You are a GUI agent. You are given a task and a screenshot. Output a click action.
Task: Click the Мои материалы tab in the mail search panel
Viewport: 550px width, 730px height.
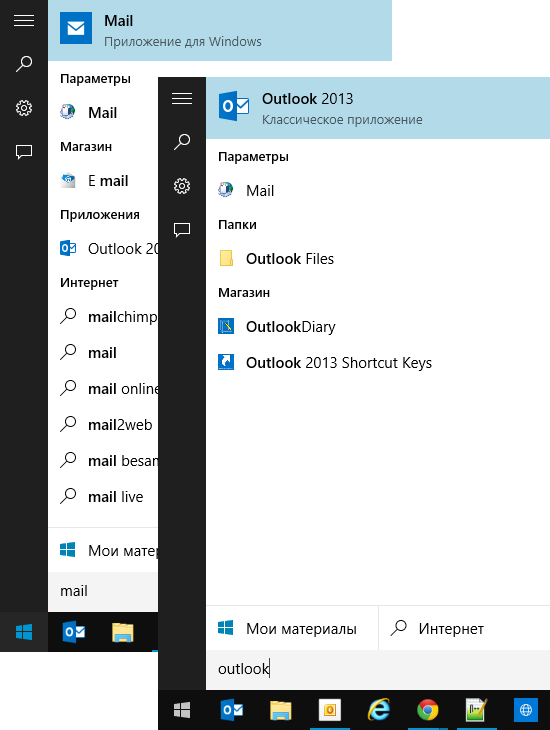(103, 550)
